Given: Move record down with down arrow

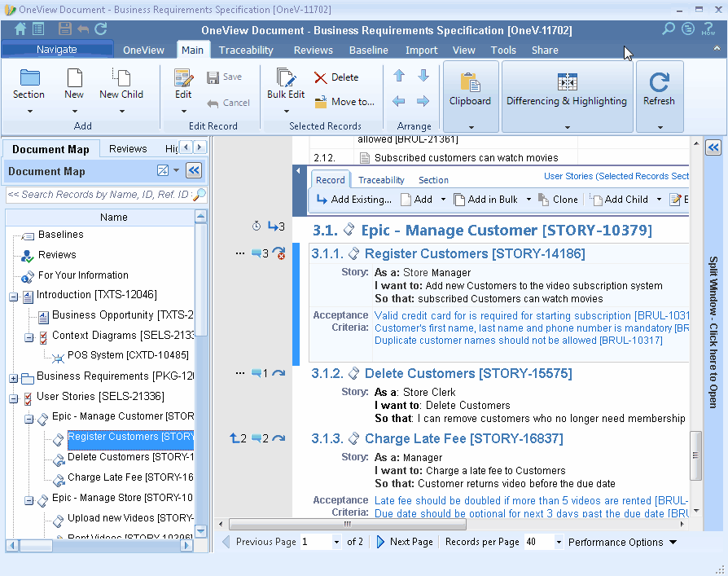Looking at the screenshot, I should coord(423,75).
